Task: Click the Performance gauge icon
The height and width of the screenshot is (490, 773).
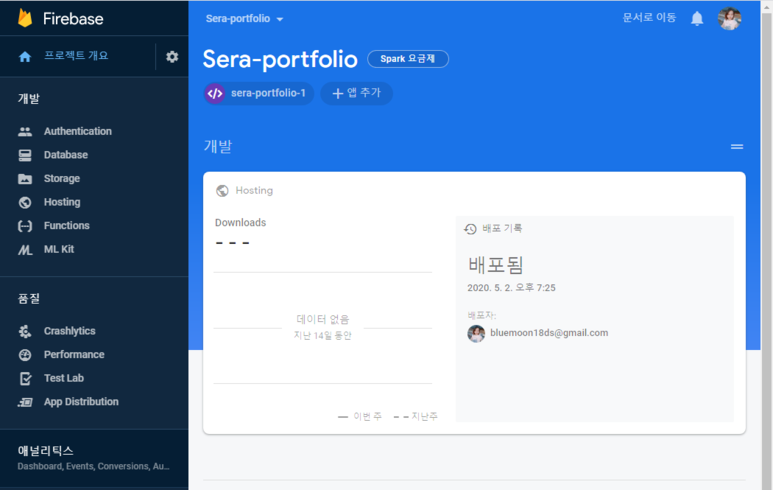Action: pyautogui.click(x=25, y=355)
